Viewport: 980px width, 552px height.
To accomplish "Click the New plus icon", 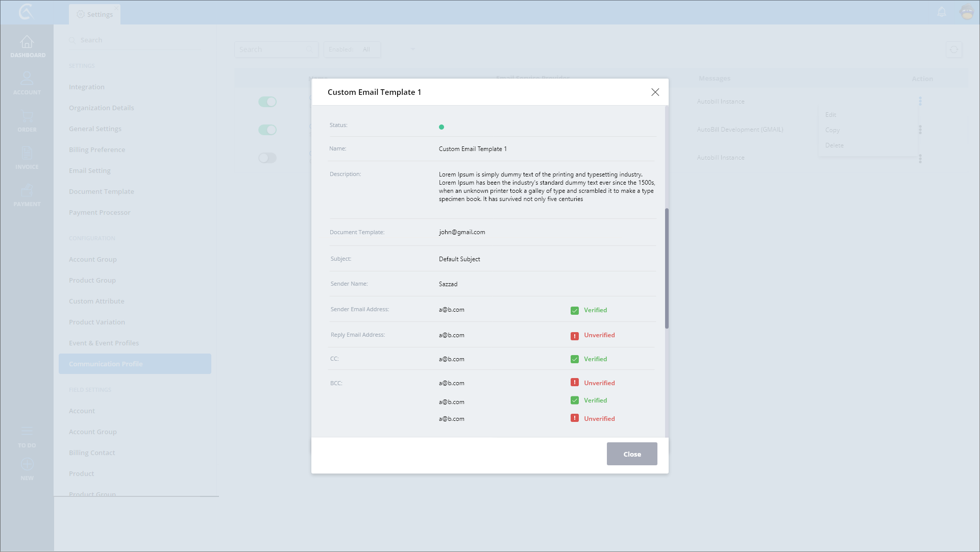I will 27,464.
